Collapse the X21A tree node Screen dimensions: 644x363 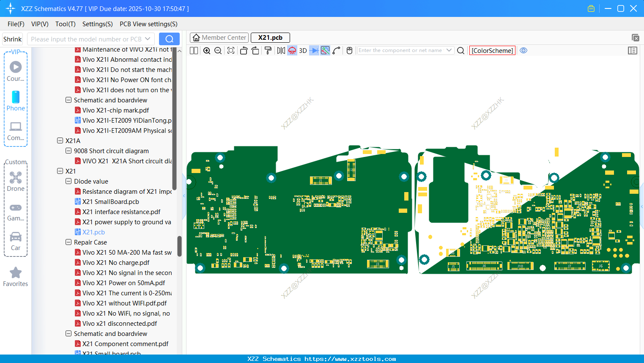[60, 140]
